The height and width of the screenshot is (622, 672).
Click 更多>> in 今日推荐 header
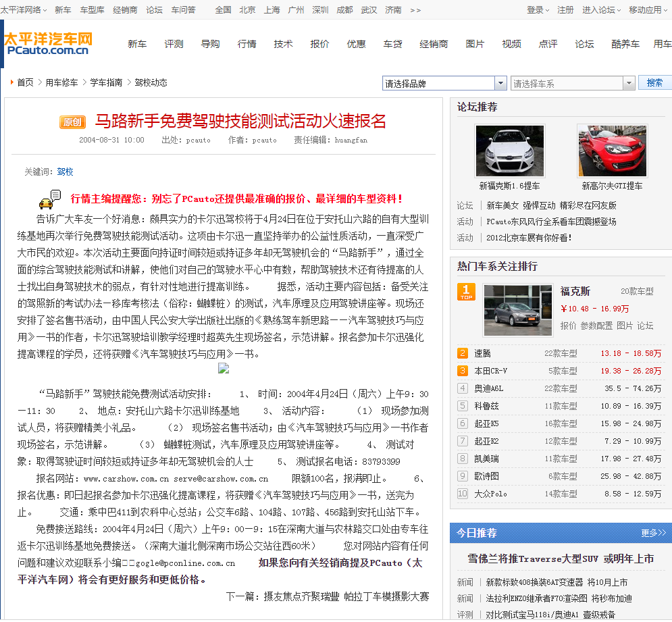point(653,533)
